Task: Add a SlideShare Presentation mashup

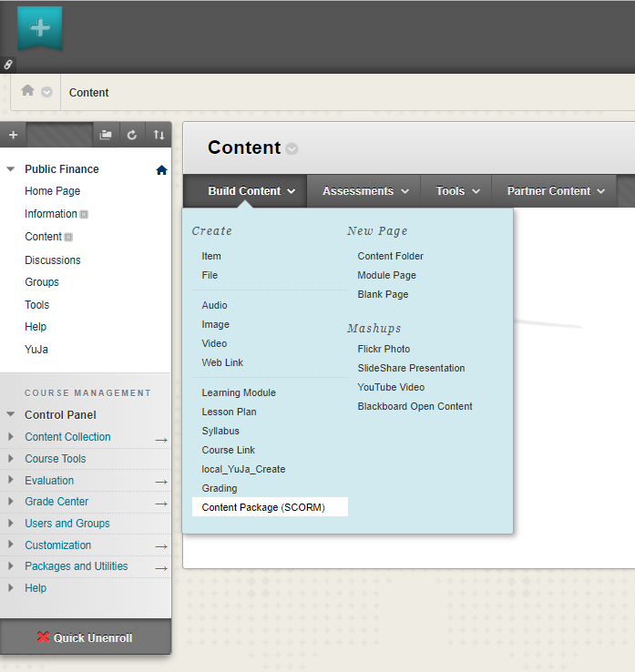Action: click(x=411, y=368)
